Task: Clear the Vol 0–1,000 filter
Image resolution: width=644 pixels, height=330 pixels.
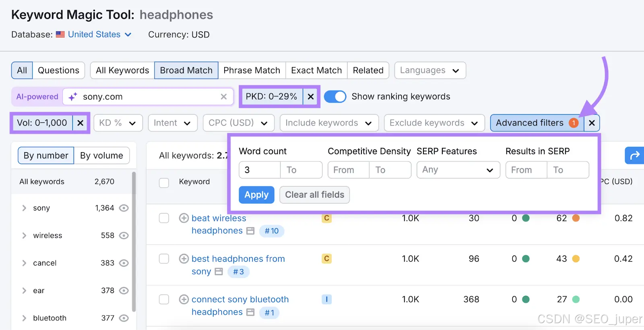Action: (x=80, y=123)
